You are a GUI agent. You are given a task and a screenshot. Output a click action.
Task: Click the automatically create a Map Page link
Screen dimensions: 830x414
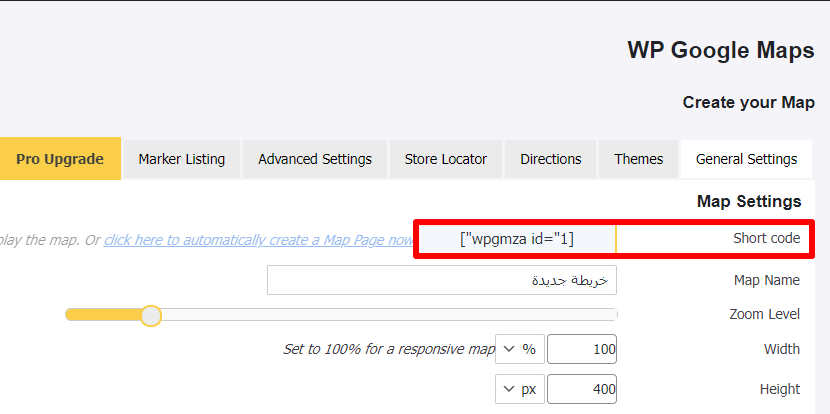click(x=259, y=240)
